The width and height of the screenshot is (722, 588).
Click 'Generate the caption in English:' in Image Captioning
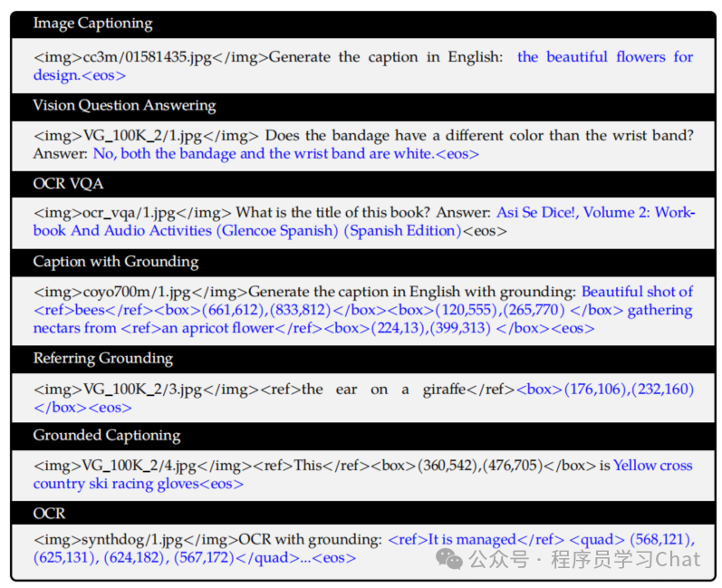click(x=386, y=57)
